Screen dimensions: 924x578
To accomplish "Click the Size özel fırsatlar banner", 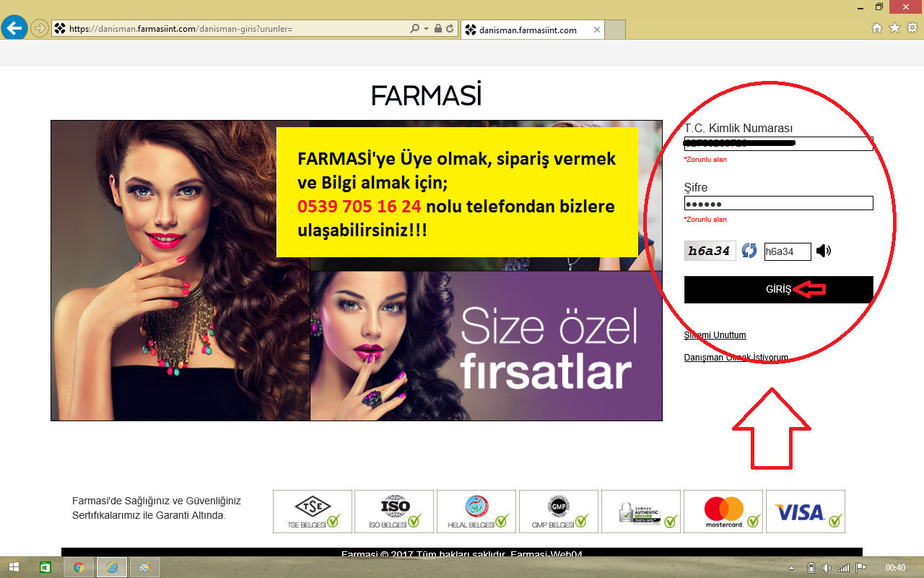I will 486,346.
